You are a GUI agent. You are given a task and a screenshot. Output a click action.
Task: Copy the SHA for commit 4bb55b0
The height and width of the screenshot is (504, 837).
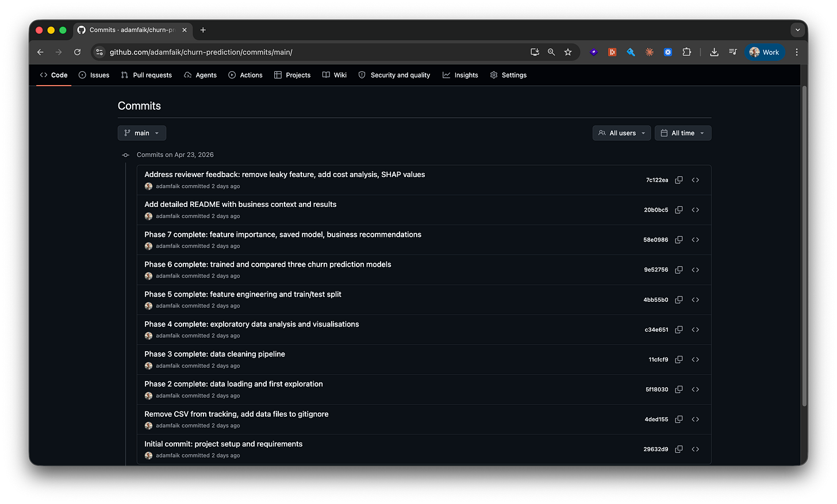679,299
